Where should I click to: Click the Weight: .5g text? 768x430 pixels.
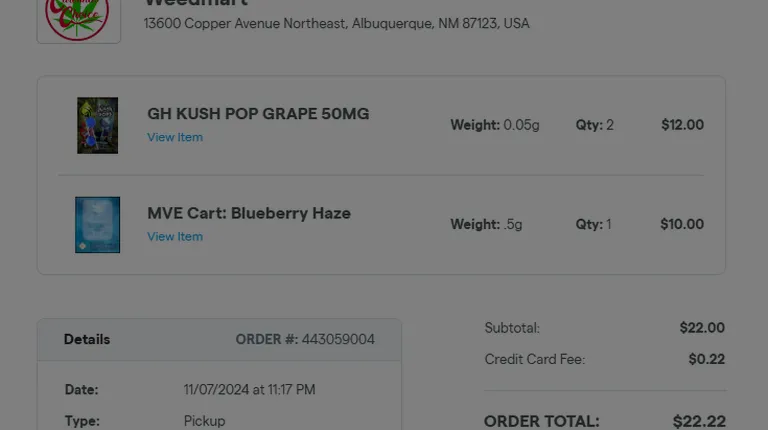[486, 224]
